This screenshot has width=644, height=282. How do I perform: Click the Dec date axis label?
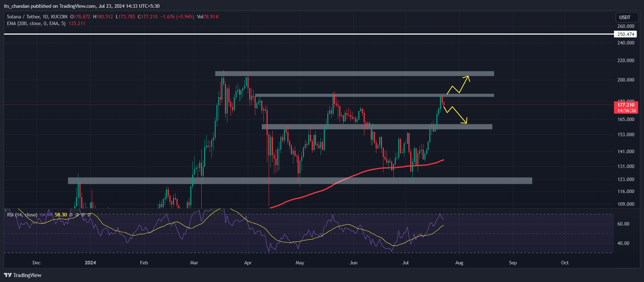tap(36, 263)
